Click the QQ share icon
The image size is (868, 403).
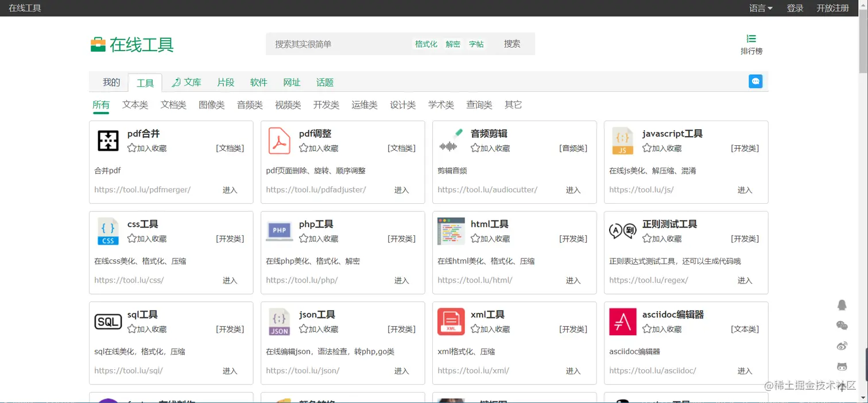pyautogui.click(x=842, y=305)
